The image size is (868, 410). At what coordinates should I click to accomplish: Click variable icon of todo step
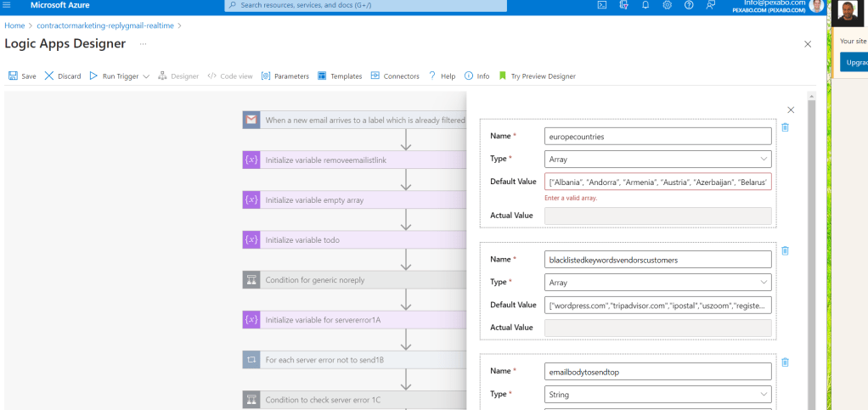pyautogui.click(x=251, y=239)
